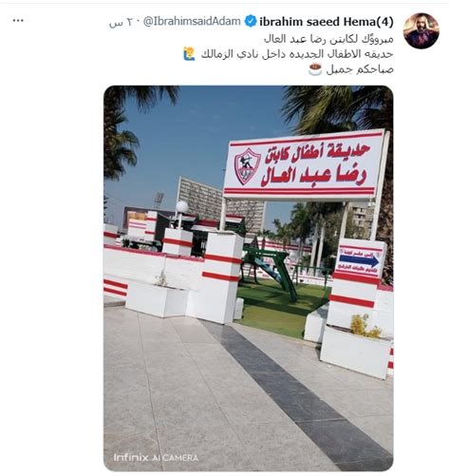Select the text صباحكم جميل
Screen dimensions: 450x476
(360, 69)
